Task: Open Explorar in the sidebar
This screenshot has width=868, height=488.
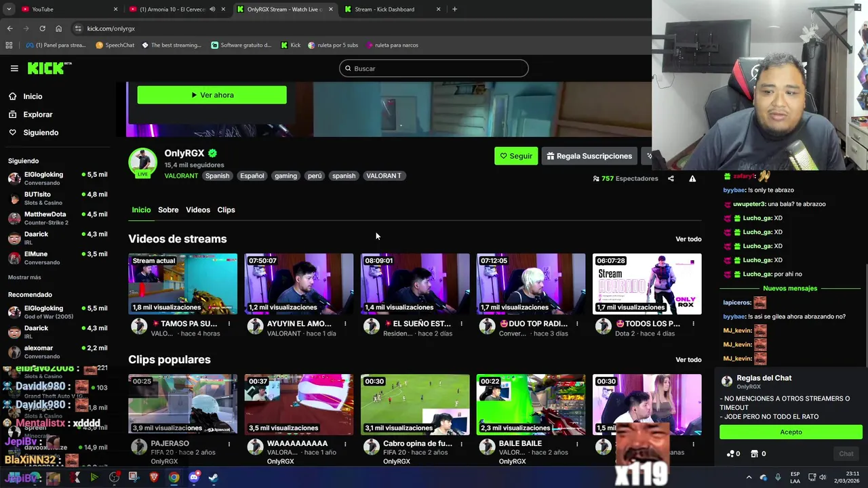Action: tap(38, 115)
